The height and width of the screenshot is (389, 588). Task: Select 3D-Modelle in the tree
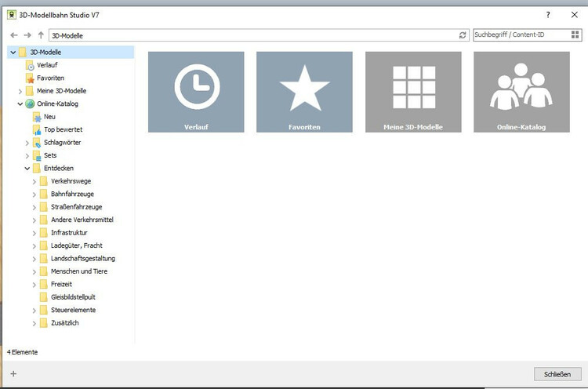[45, 52]
